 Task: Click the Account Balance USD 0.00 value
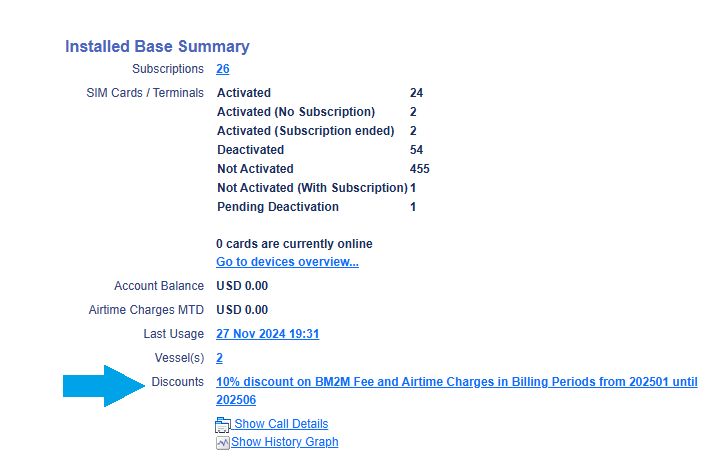242,286
